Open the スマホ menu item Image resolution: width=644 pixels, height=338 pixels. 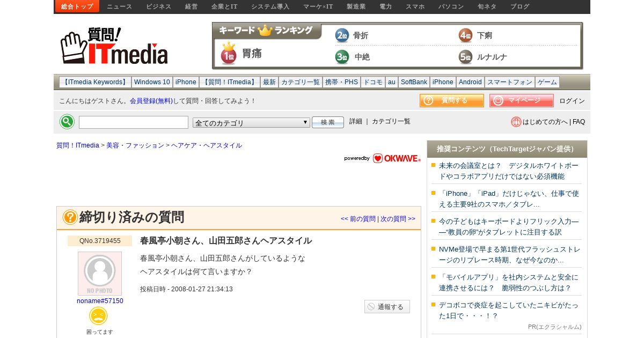click(x=415, y=6)
